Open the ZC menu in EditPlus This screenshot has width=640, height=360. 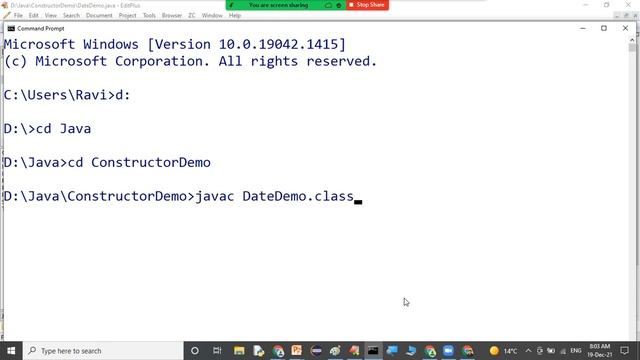[x=192, y=16]
